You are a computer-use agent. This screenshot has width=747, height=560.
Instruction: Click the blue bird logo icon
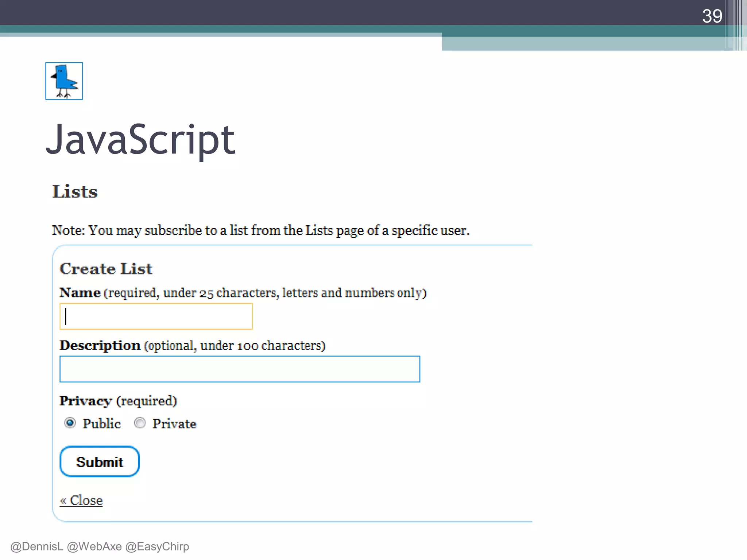coord(64,81)
